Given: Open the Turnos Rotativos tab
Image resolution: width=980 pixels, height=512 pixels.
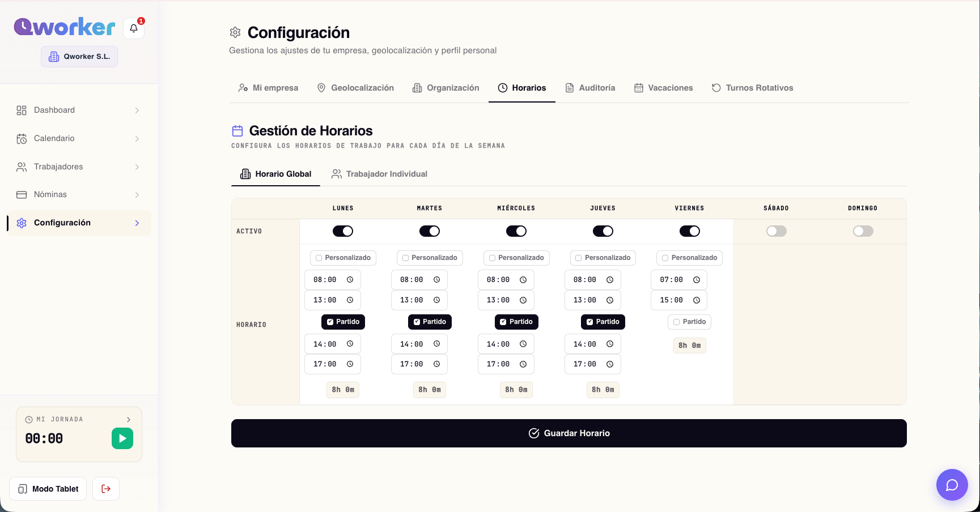Looking at the screenshot, I should click(753, 88).
